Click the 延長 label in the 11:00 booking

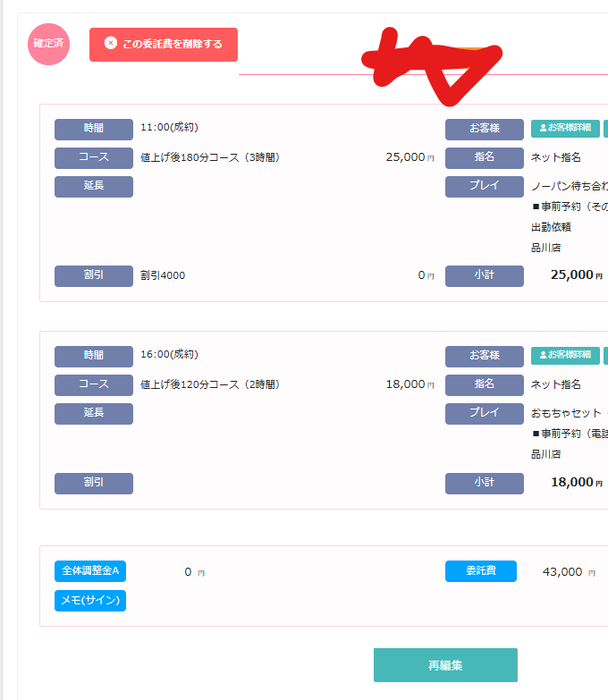point(94,186)
